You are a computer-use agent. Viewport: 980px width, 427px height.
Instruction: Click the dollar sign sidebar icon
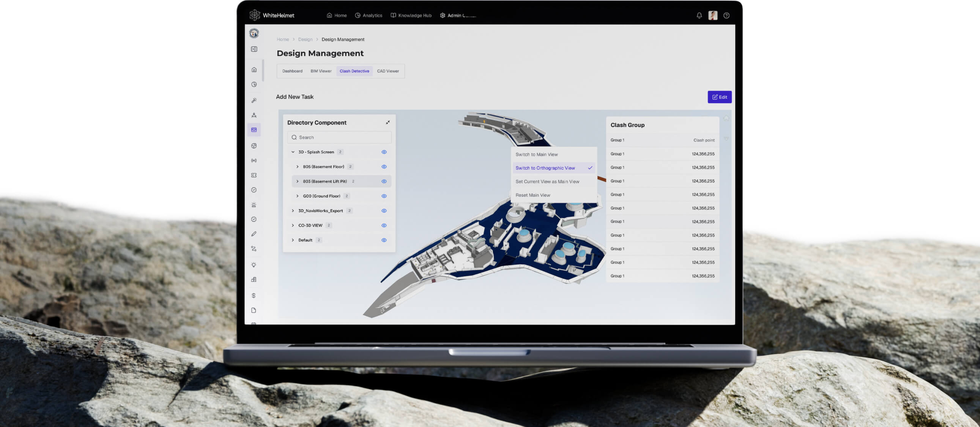(254, 296)
